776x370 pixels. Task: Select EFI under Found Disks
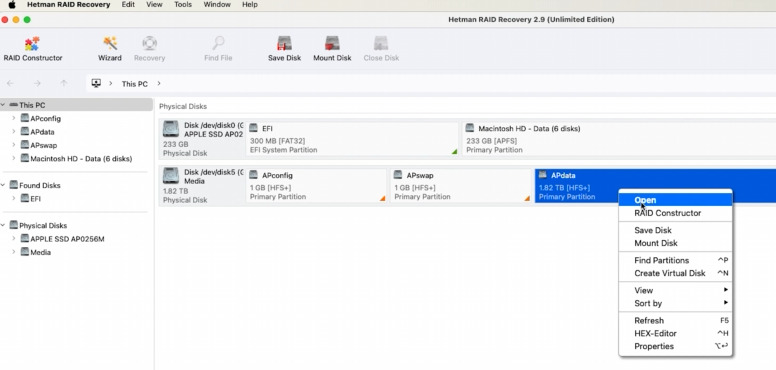pyautogui.click(x=36, y=199)
